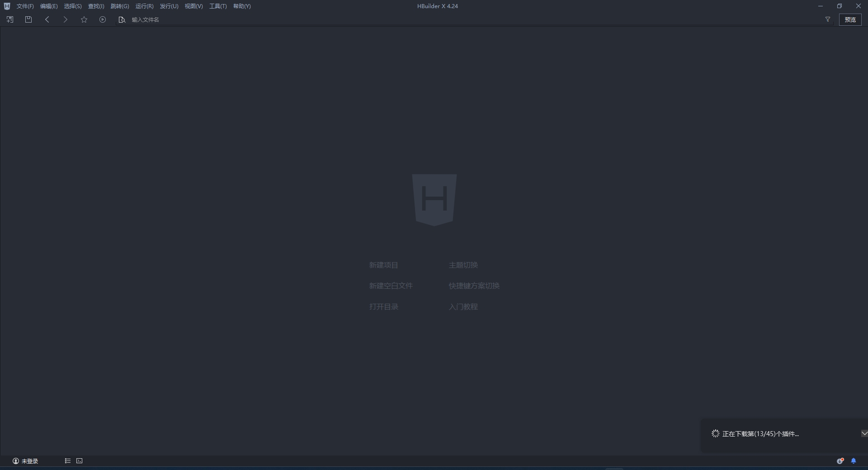Screen dimensions: 868x470
Task: Toggle the project outline list icon in status bar
Action: (x=67, y=461)
